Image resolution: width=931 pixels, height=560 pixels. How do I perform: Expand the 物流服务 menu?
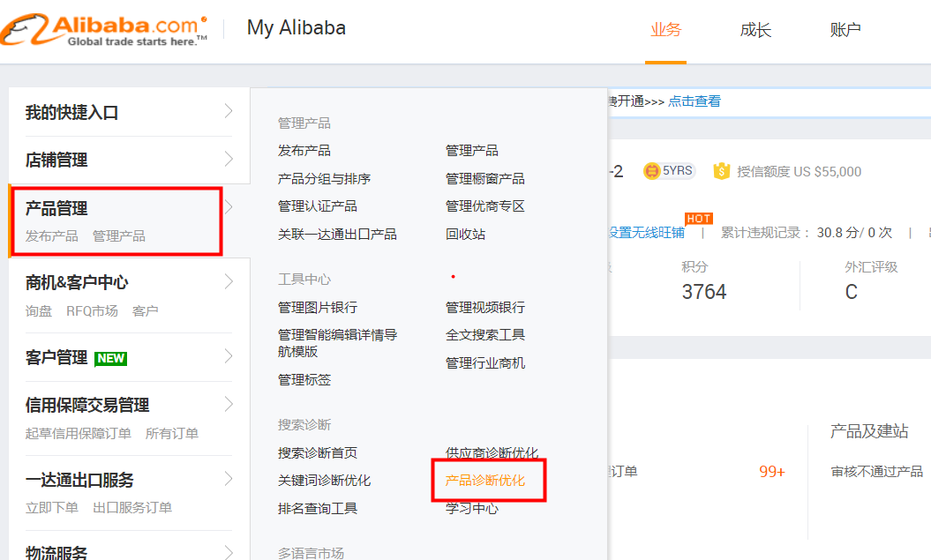57,552
